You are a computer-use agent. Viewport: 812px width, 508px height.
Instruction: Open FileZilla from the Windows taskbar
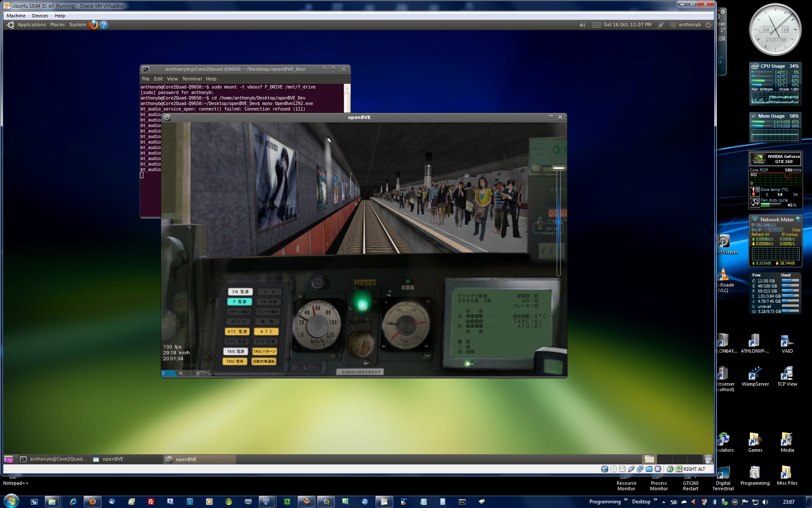[151, 502]
